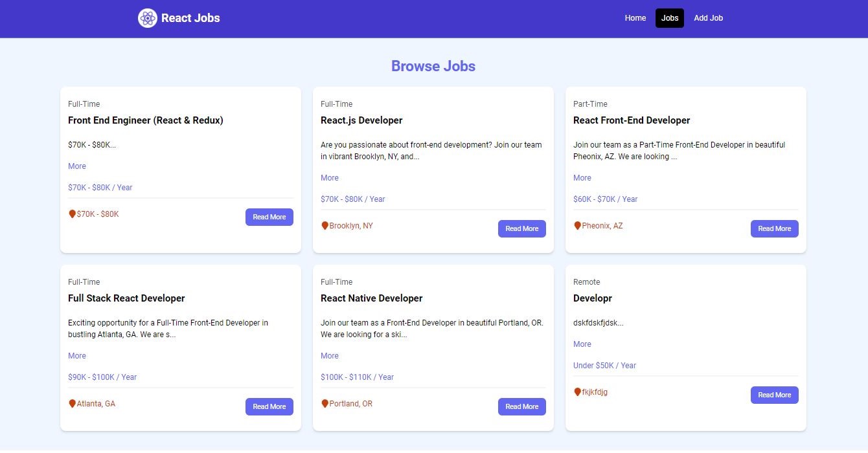Click the location pin in Front End Engineer card
The height and width of the screenshot is (453, 868).
73,214
